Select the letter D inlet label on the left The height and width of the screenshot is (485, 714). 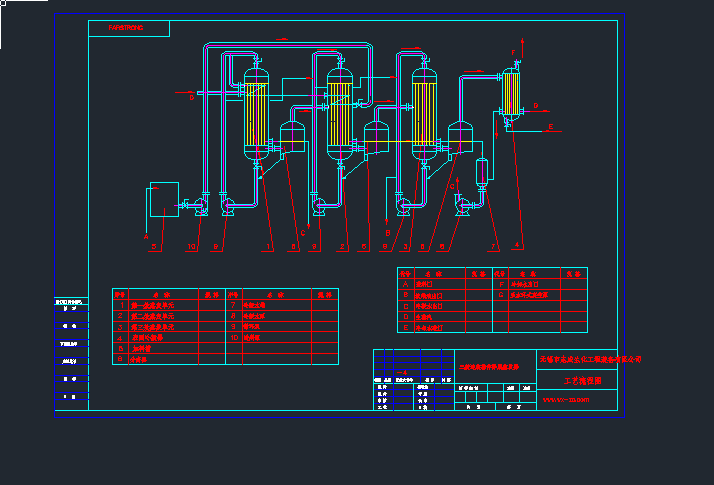(191, 98)
